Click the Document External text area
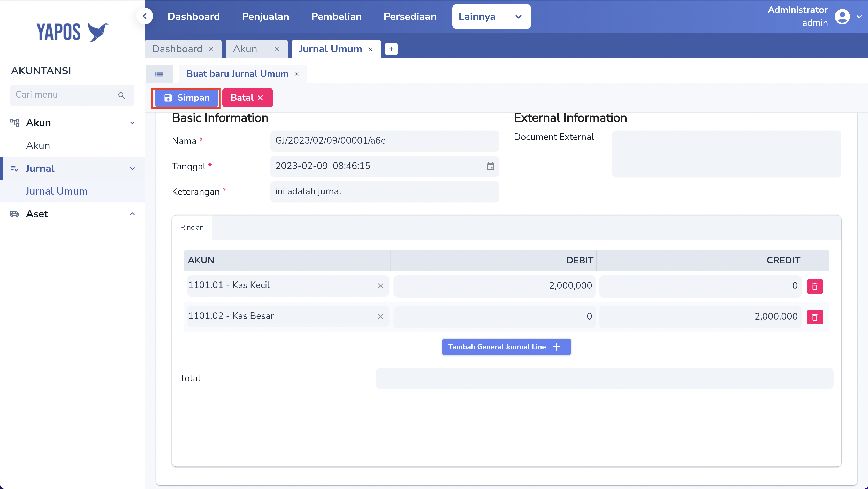This screenshot has height=489, width=868. click(726, 154)
